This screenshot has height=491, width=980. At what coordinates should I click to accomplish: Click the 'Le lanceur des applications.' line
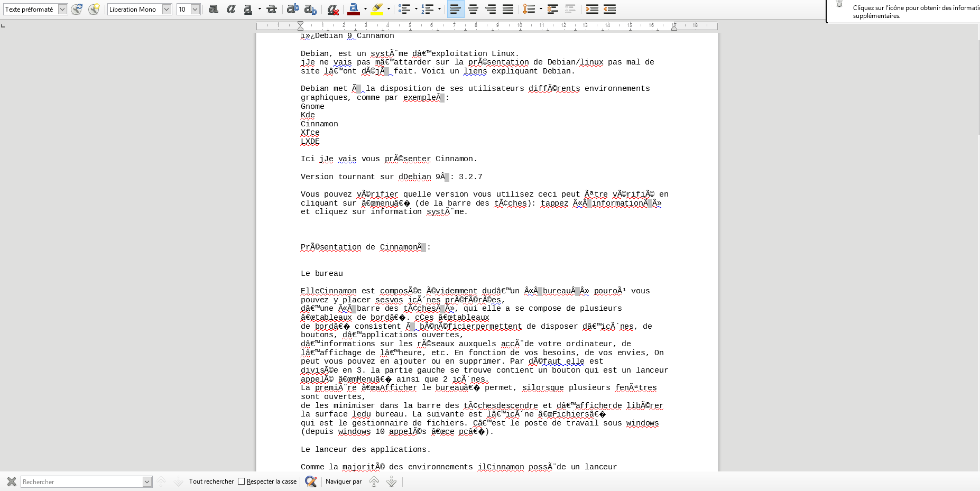click(x=366, y=450)
